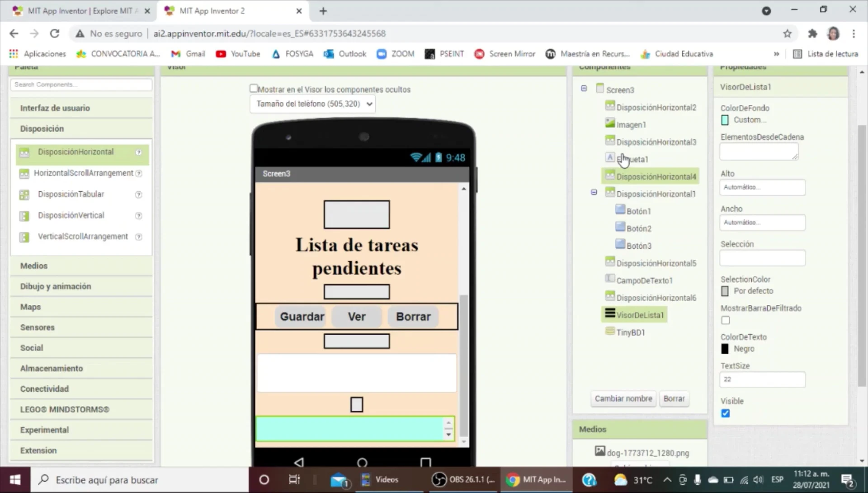Select VerticalScrollArrangement palette component
Image resolution: width=868 pixels, height=493 pixels.
(83, 237)
